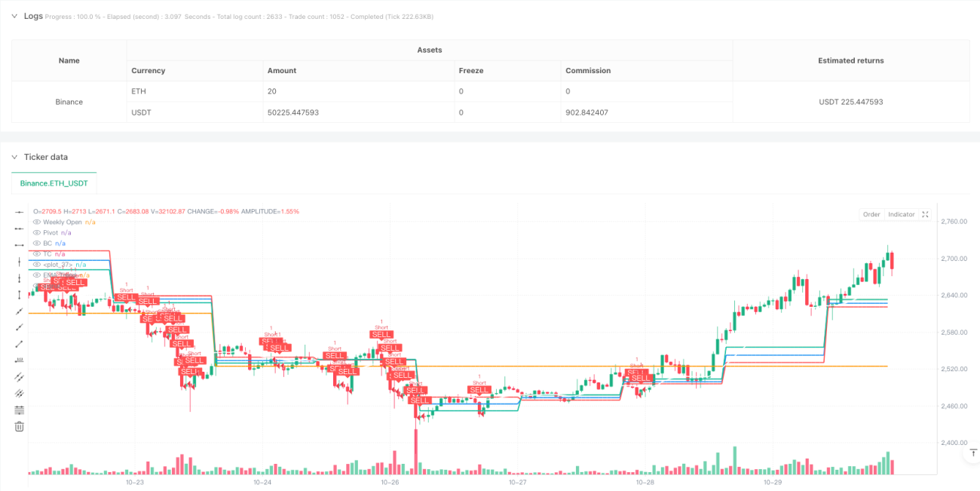The width and height of the screenshot is (980, 491).
Task: Select the Fibonacci lines drawing tool
Action: [x=20, y=410]
